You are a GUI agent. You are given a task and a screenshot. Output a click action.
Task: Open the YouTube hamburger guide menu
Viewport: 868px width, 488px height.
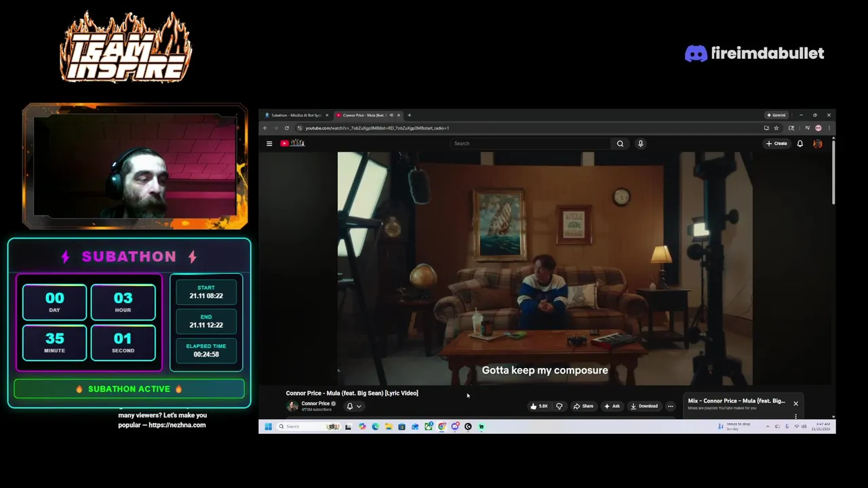pyautogui.click(x=269, y=144)
